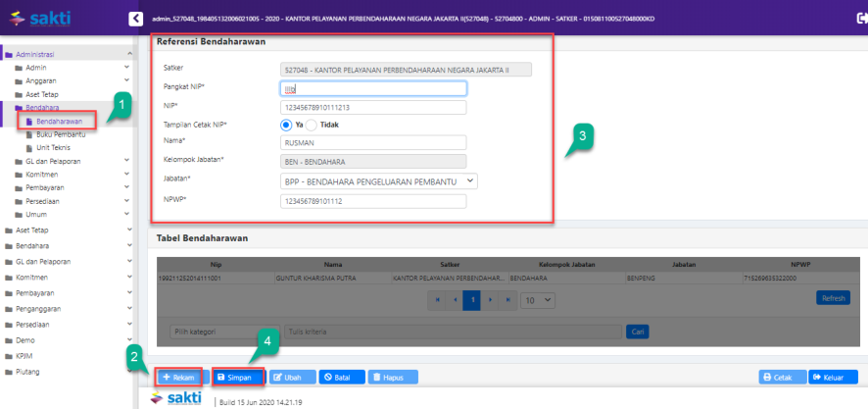Open the page size dropdown showing 10
Image resolution: width=868 pixels, height=409 pixels.
535,299
